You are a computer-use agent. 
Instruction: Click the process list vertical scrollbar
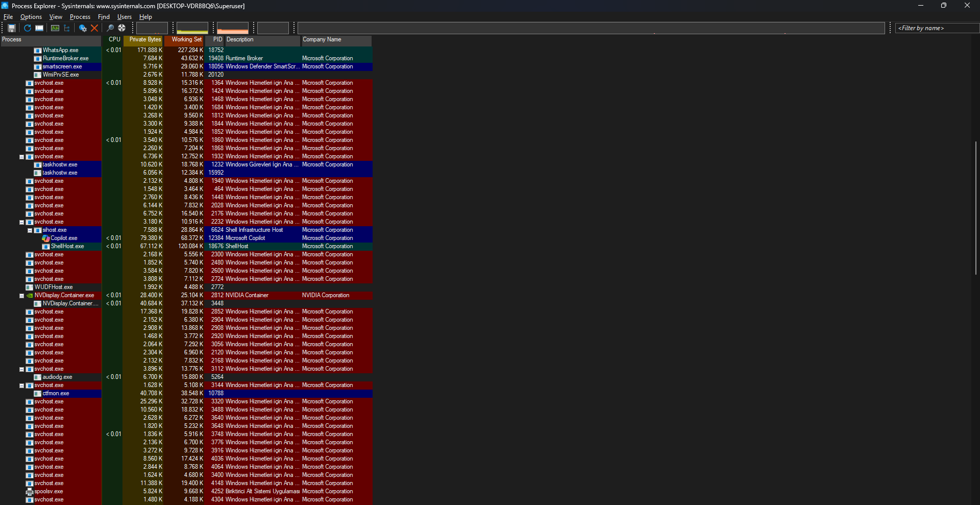pyautogui.click(x=975, y=208)
